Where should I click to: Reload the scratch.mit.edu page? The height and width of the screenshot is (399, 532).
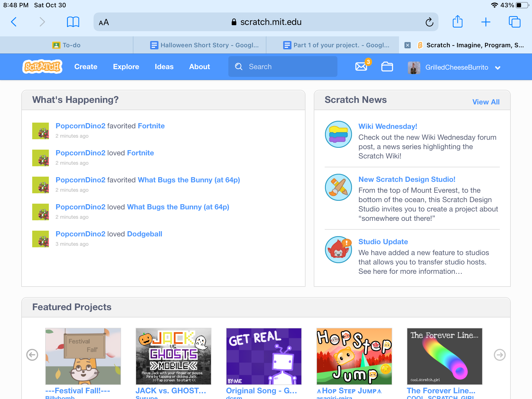point(429,22)
